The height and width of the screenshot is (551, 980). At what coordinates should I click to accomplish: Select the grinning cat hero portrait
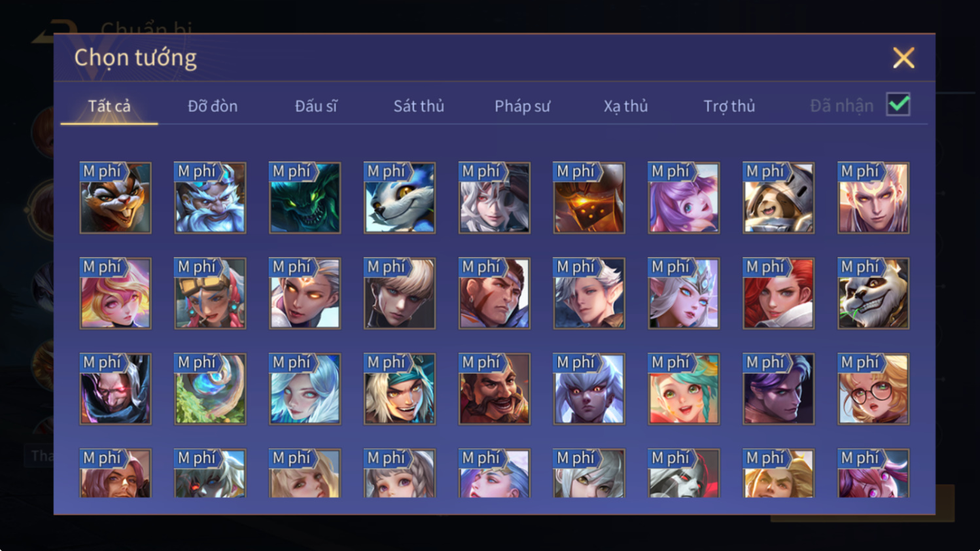pos(115,198)
